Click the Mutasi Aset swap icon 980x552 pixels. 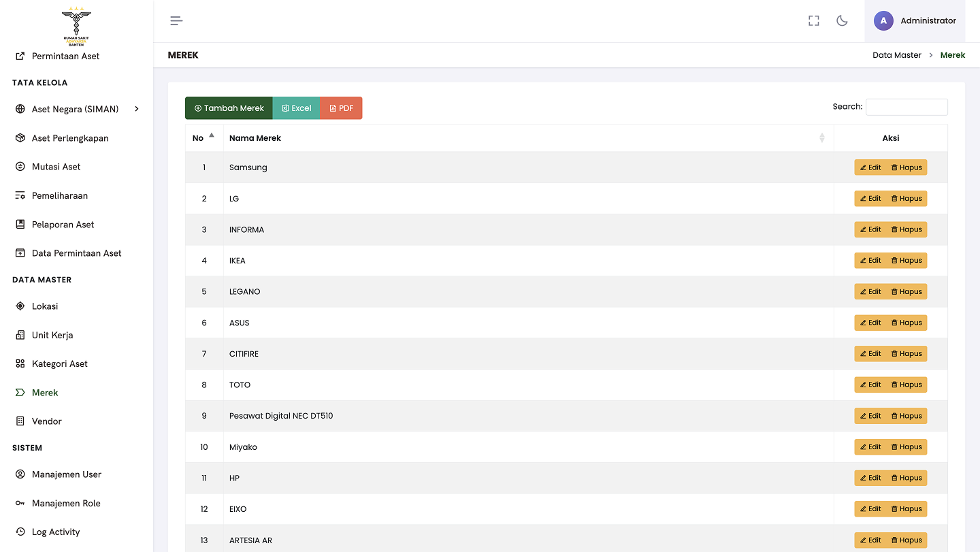pos(20,167)
